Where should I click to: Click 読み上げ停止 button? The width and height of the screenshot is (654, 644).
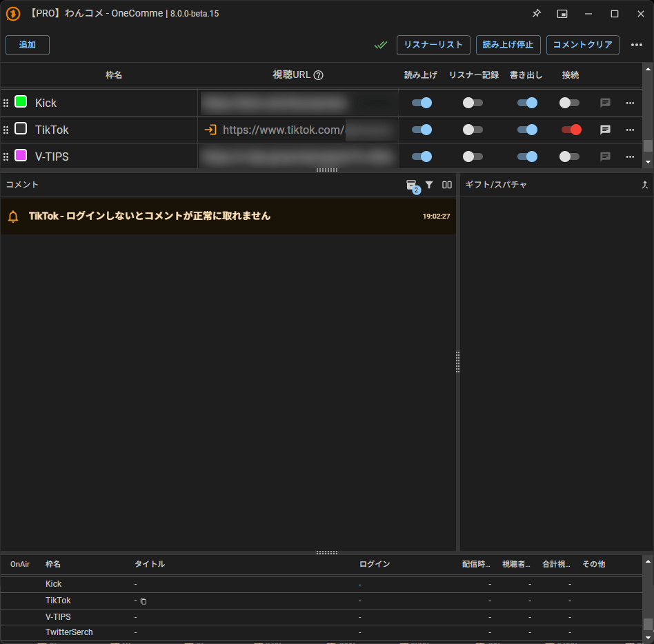click(x=508, y=45)
